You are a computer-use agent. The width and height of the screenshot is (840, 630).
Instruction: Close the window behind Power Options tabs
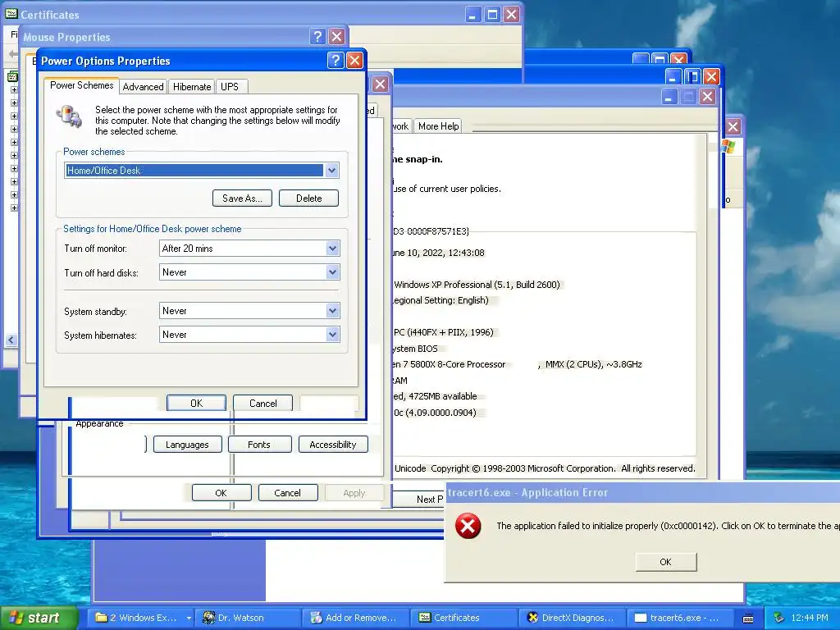tap(380, 84)
